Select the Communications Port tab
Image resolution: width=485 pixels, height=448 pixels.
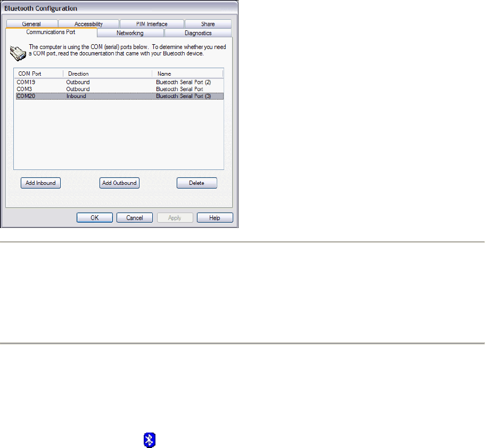[x=51, y=32]
